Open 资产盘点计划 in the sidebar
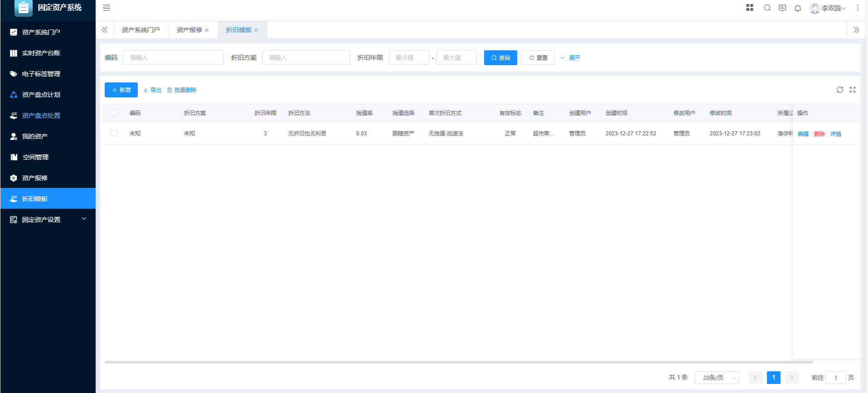This screenshot has width=868, height=393. pyautogui.click(x=41, y=95)
